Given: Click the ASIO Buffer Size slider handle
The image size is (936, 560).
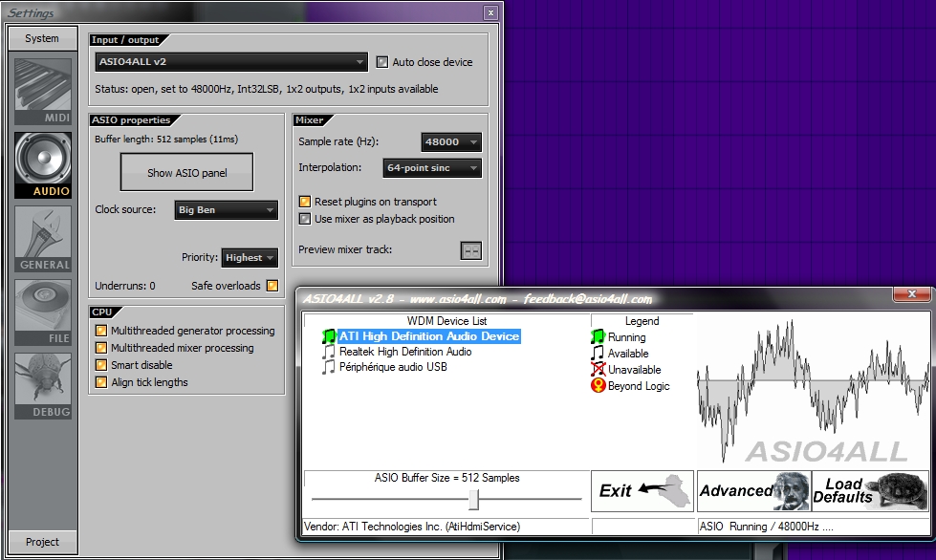Looking at the screenshot, I should 473,499.
